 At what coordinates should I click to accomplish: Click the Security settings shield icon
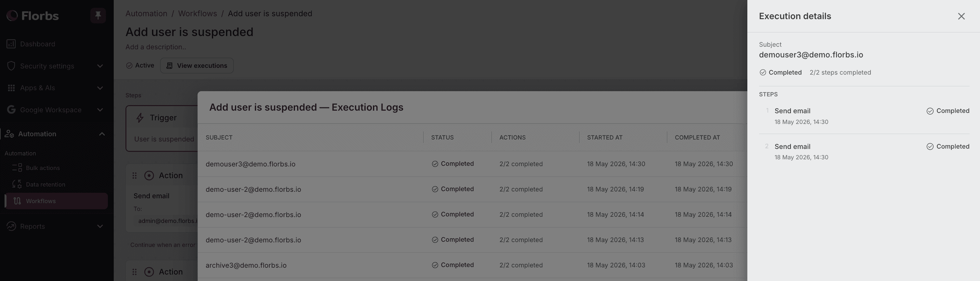(x=11, y=66)
